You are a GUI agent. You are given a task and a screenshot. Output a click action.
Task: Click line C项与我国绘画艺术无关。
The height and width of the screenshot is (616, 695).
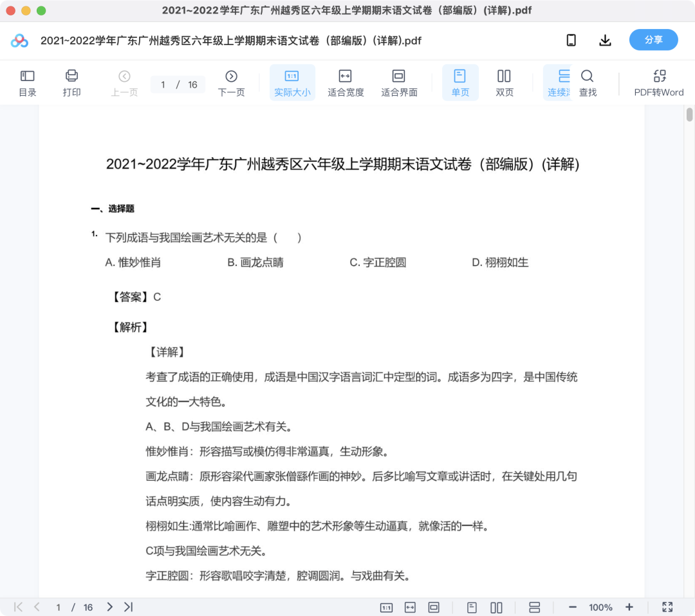[x=207, y=551]
